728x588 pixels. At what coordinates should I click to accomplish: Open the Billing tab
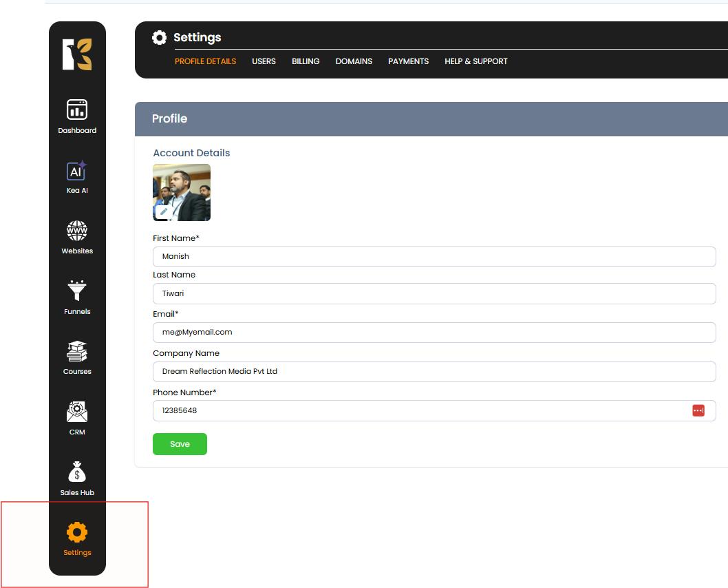pyautogui.click(x=306, y=61)
